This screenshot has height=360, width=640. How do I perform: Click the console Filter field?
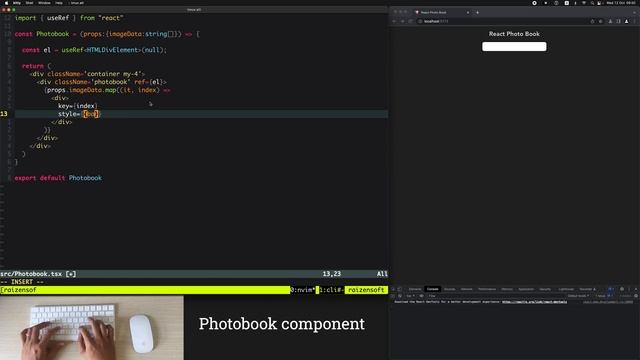coord(496,296)
